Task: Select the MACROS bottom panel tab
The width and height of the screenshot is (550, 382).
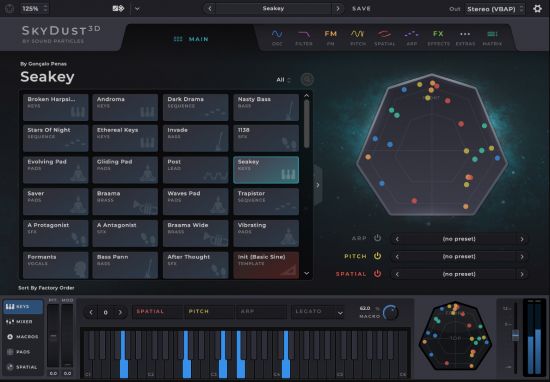Action: point(23,337)
